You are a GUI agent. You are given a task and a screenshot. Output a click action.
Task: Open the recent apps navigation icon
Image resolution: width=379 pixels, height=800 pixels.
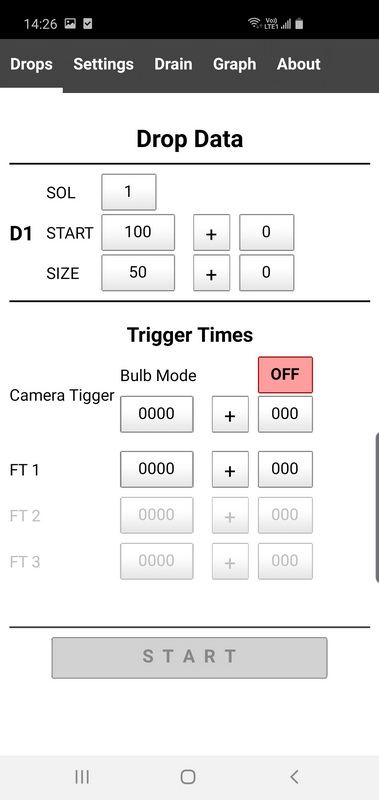click(82, 777)
